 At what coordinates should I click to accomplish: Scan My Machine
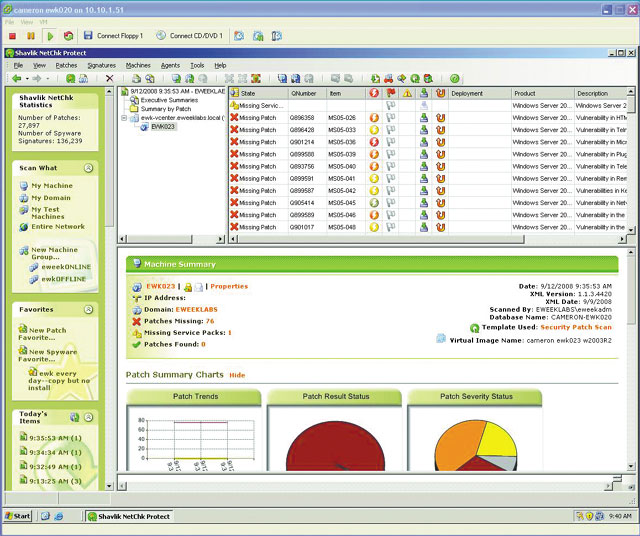click(x=52, y=186)
